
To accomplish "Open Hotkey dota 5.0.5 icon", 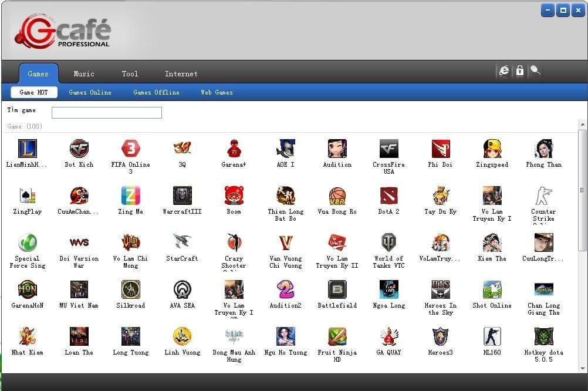I will (x=544, y=336).
